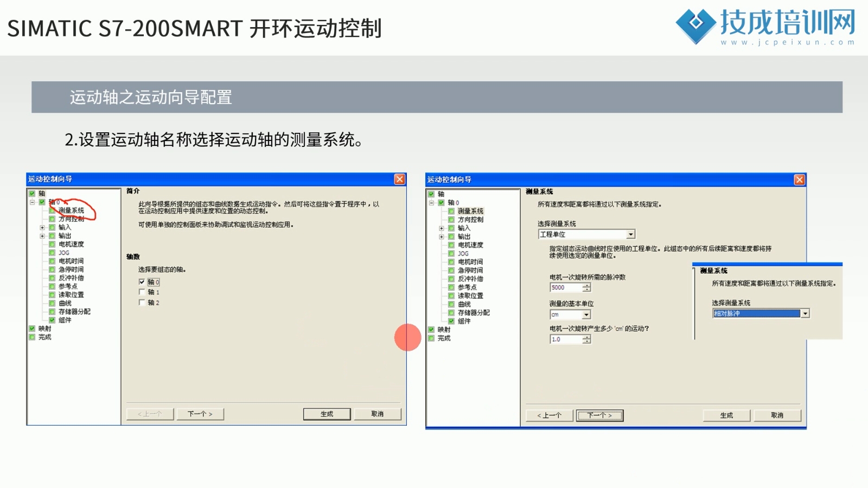This screenshot has width=868, height=488.
Task: Select 电机时间 in the 测量系统 wizard tree
Action: click(x=470, y=262)
